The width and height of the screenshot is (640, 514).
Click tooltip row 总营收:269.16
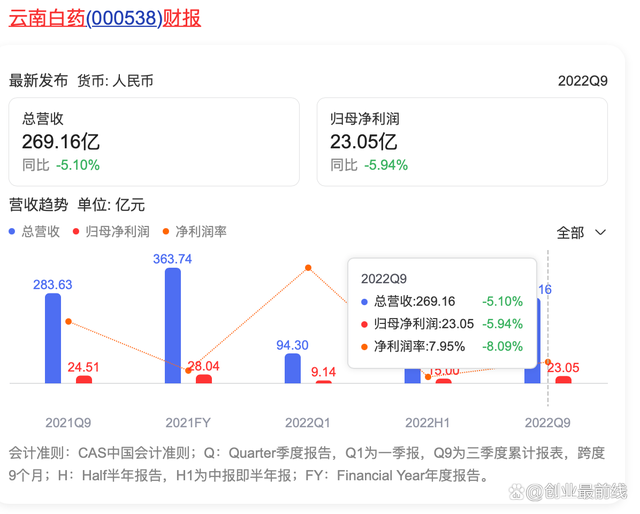tap(442, 301)
